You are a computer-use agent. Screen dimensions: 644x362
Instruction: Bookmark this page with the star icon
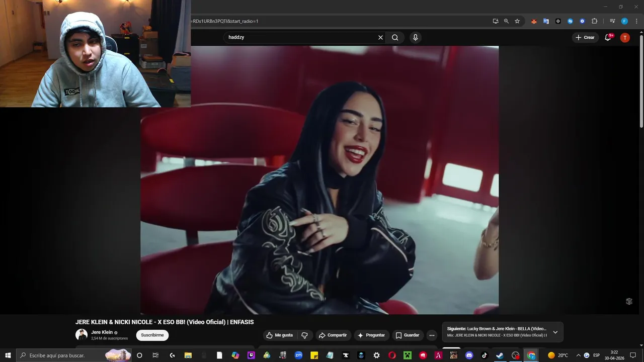click(x=517, y=21)
